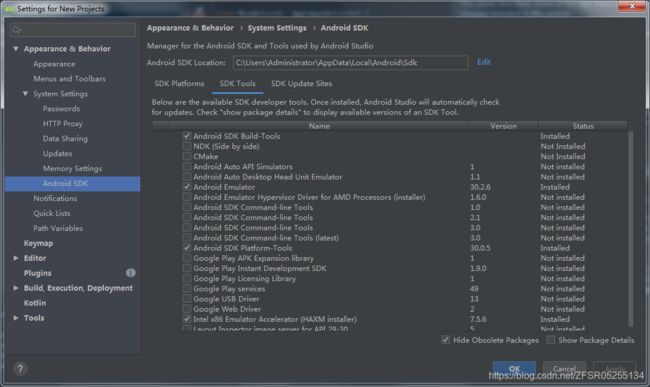Uncheck the Android Emulator checkbox

coord(187,187)
